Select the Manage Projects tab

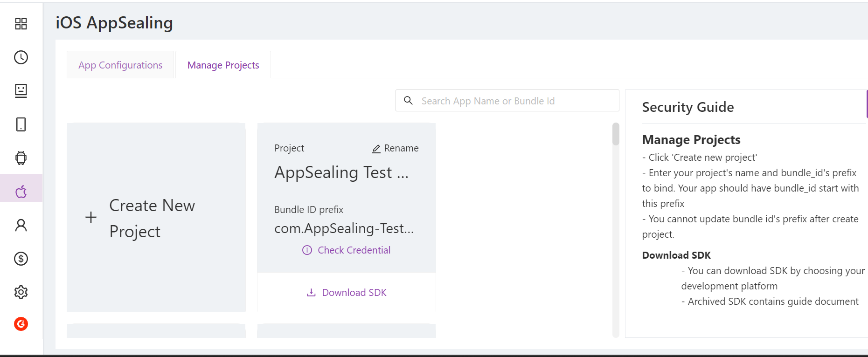223,65
